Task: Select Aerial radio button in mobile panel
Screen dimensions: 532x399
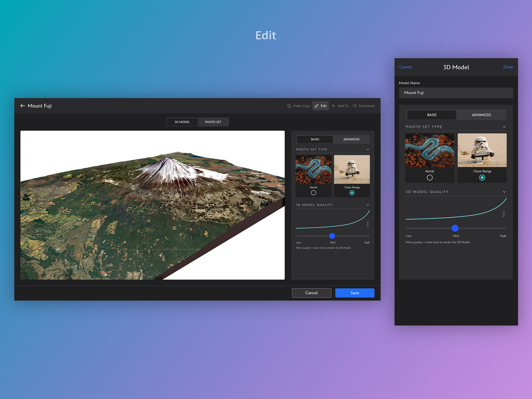Action: click(429, 178)
